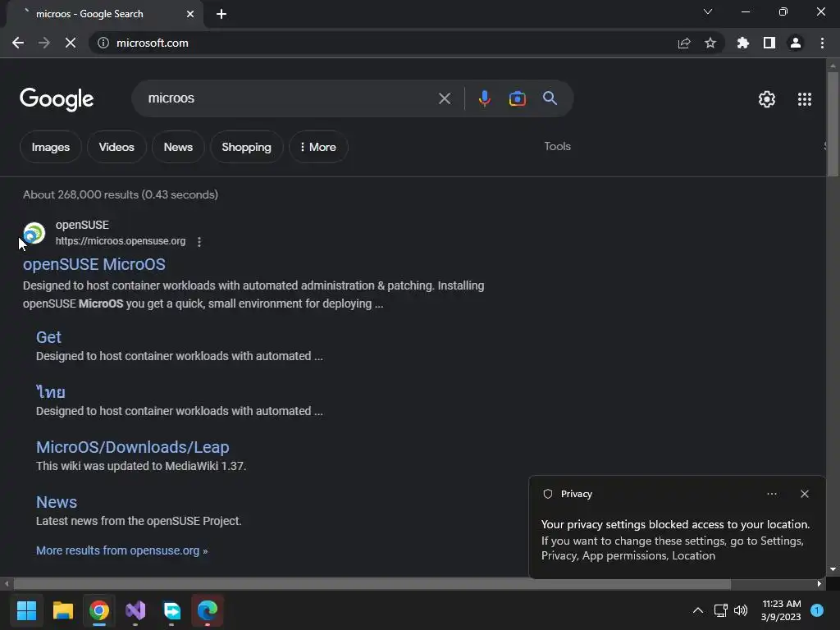
Task: Open Microsoft Edge from taskbar
Action: 208,610
